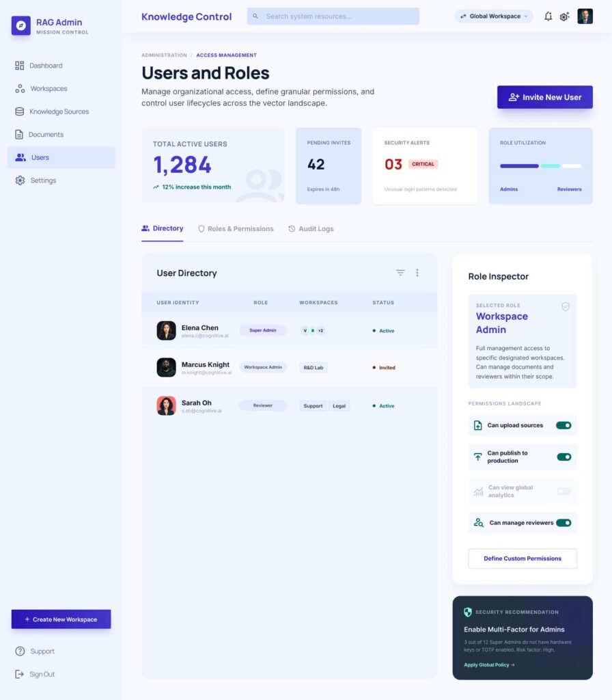
Task: Click the upload sources file icon
Action: 477,425
